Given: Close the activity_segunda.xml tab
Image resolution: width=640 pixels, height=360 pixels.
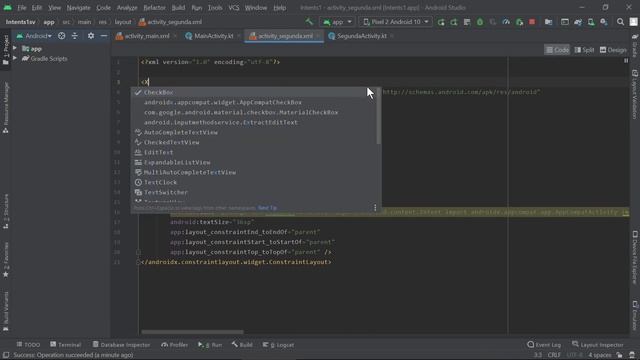Looking at the screenshot, I should pyautogui.click(x=318, y=36).
